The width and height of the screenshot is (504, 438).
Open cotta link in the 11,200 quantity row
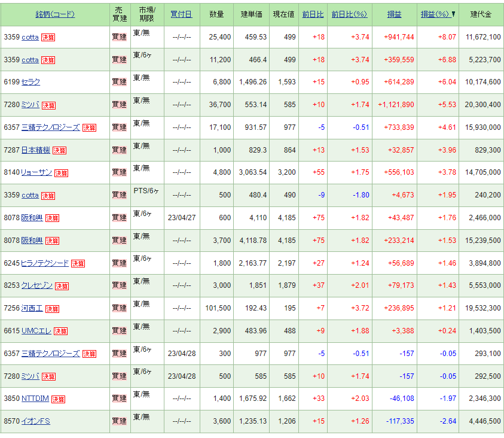point(30,60)
